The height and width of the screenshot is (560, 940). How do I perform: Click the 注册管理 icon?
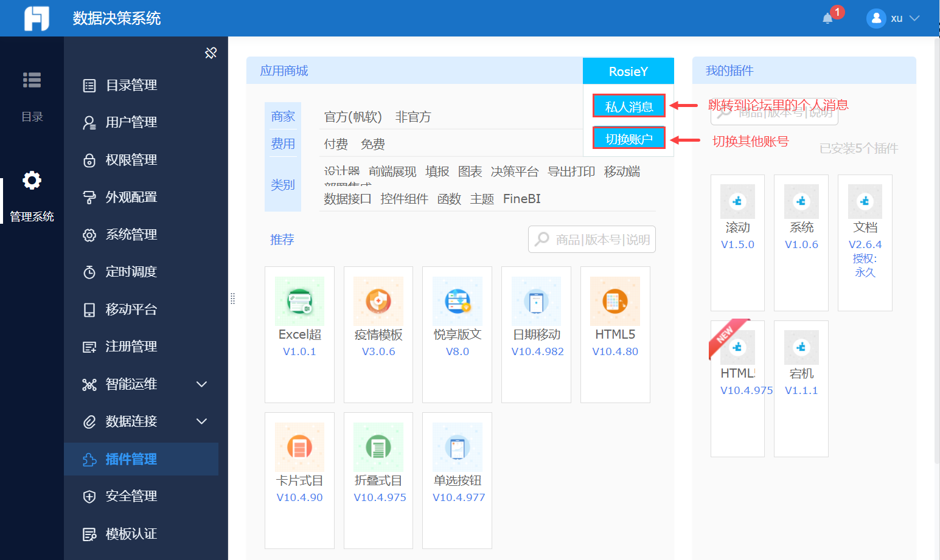(89, 347)
